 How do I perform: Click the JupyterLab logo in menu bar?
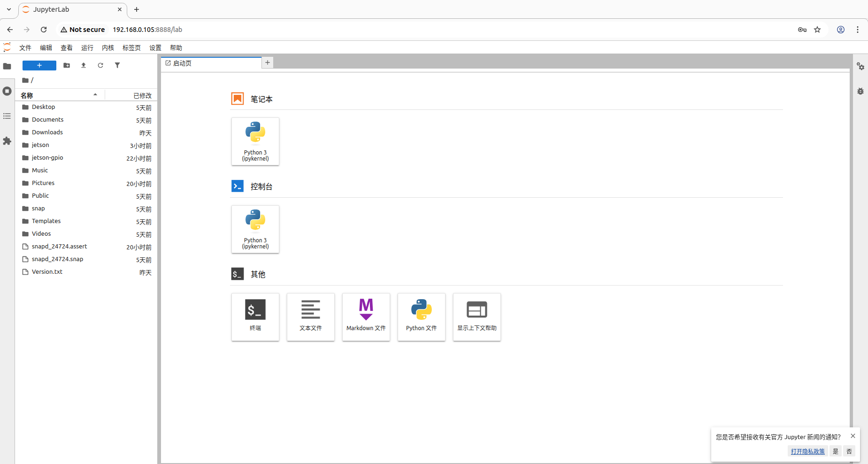point(7,47)
